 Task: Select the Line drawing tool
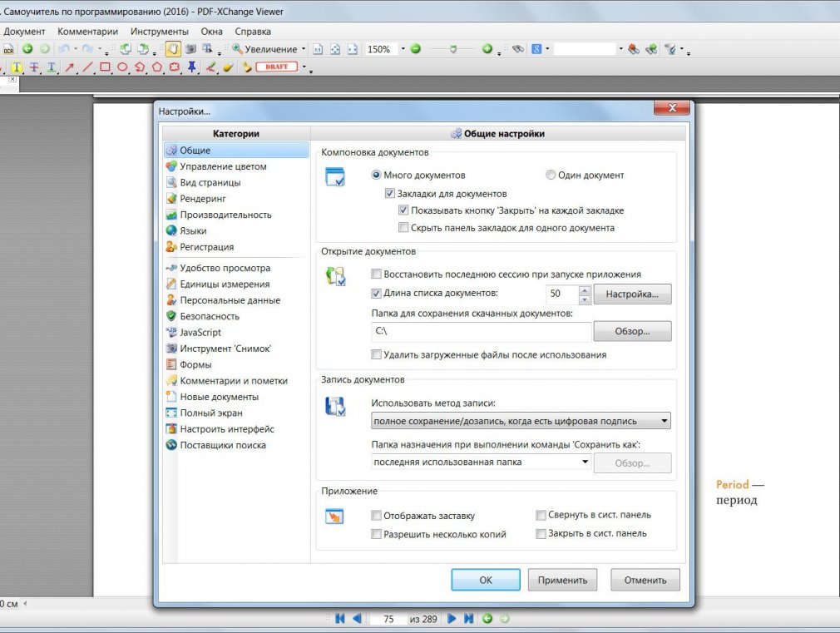(87, 67)
